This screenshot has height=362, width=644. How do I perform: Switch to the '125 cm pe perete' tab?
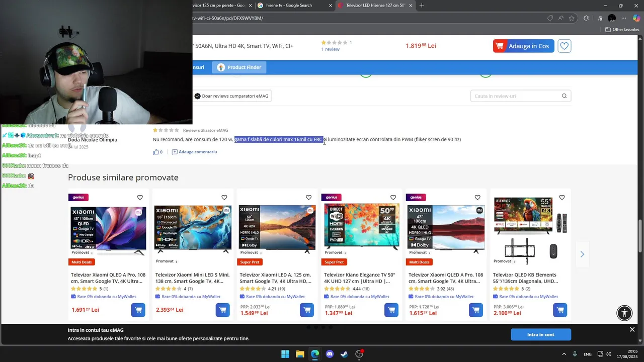(x=219, y=6)
